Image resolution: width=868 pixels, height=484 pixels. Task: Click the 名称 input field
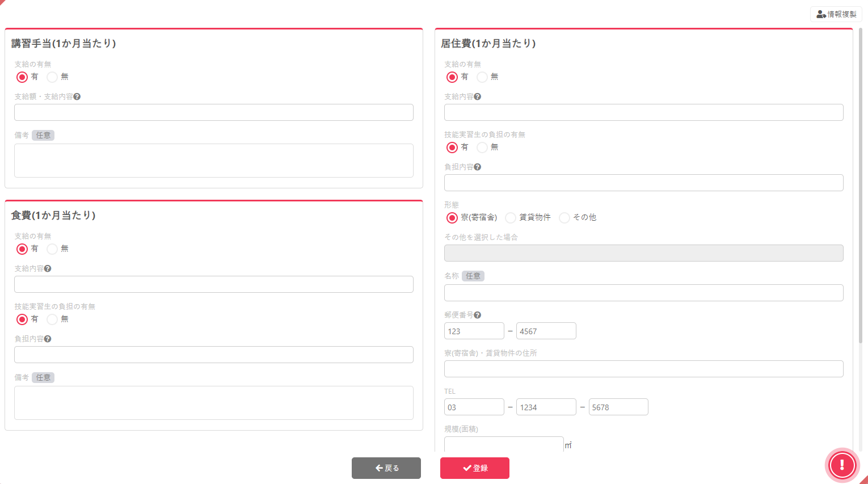[643, 293]
